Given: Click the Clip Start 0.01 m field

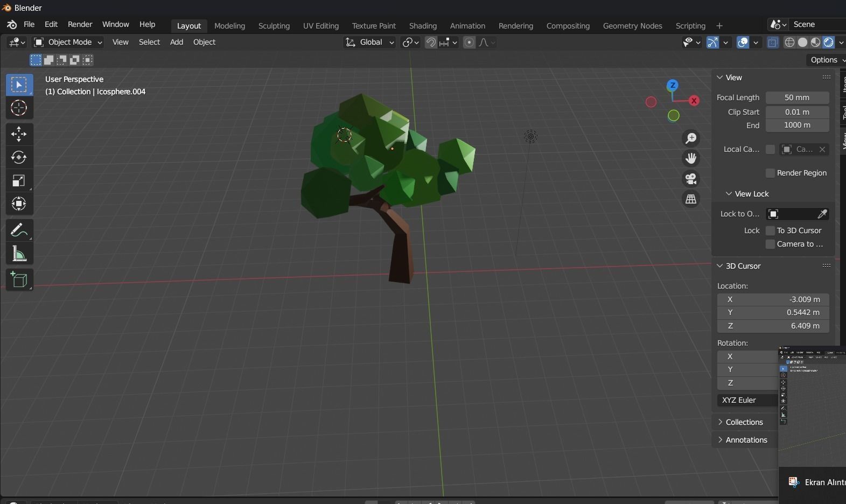Looking at the screenshot, I should click(x=797, y=112).
